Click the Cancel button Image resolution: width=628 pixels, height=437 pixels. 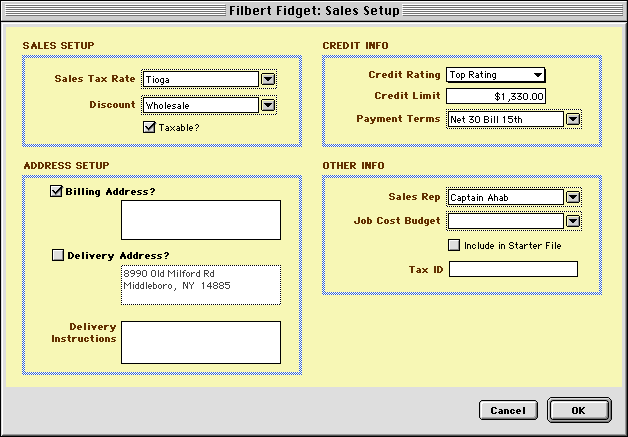coord(508,410)
